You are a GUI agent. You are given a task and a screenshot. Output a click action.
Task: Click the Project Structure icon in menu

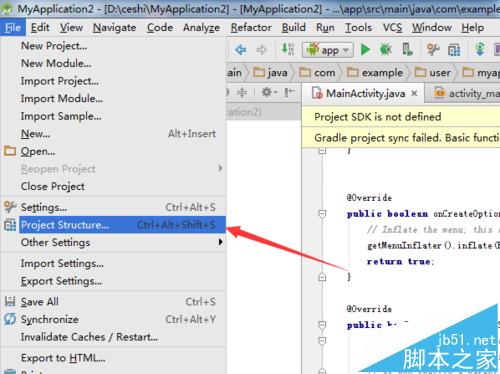coord(10,225)
